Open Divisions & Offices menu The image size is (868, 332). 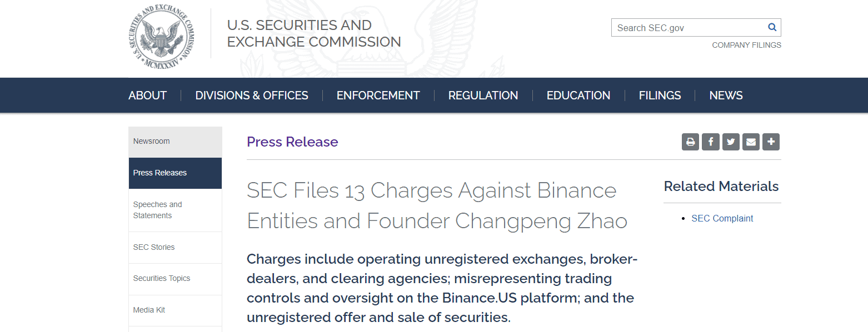tap(252, 95)
